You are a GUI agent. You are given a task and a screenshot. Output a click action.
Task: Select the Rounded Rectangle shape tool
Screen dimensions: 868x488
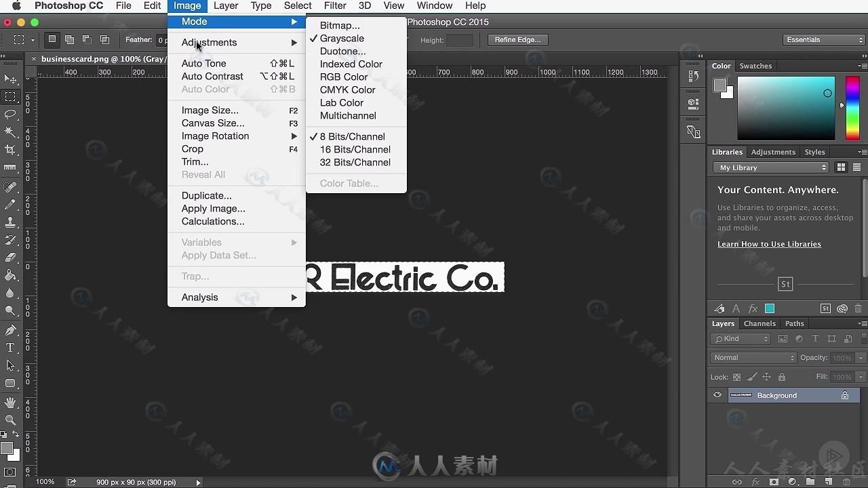(10, 383)
